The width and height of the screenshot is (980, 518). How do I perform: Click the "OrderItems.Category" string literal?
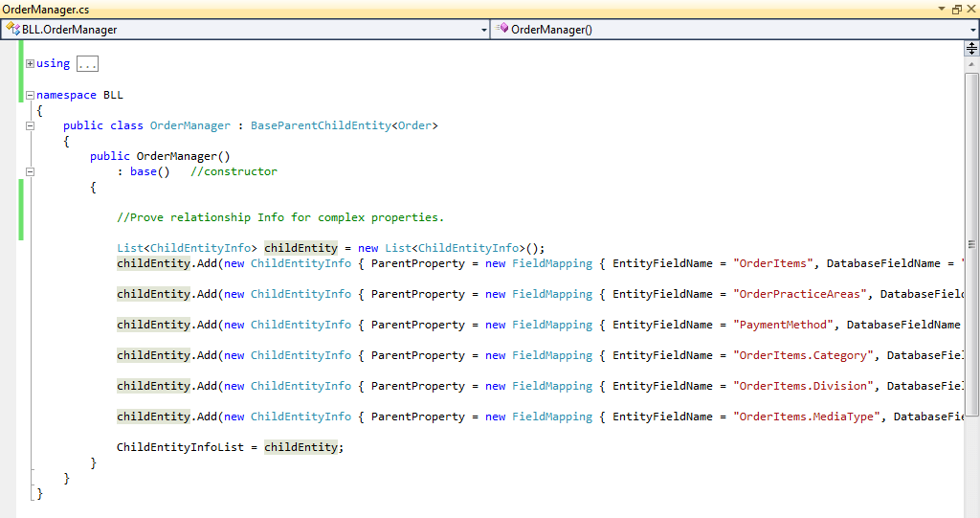click(x=802, y=355)
